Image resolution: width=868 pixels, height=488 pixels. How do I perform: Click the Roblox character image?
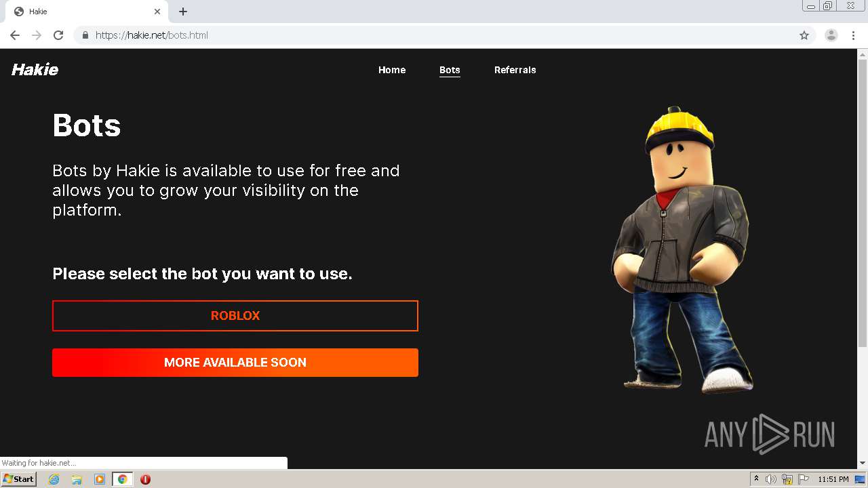coord(684,249)
